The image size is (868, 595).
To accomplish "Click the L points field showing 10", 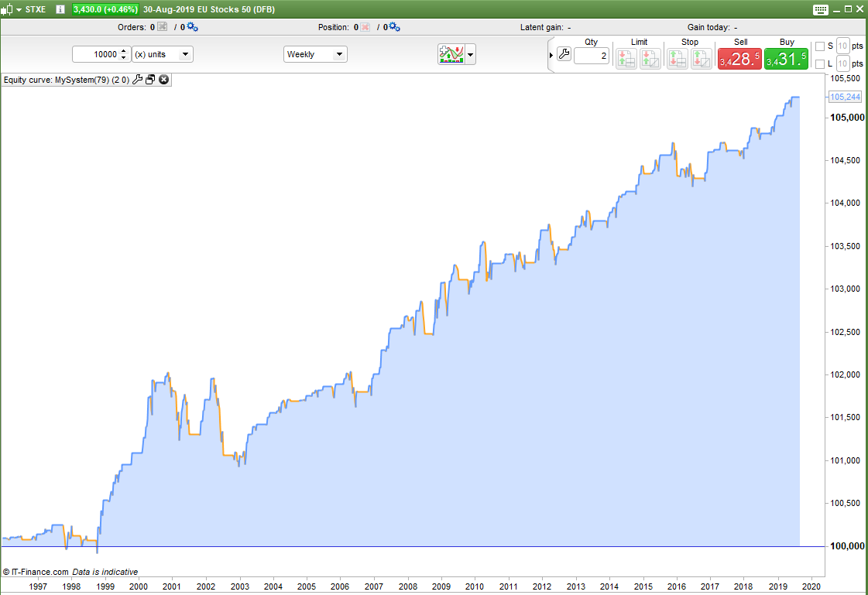I will tap(842, 63).
